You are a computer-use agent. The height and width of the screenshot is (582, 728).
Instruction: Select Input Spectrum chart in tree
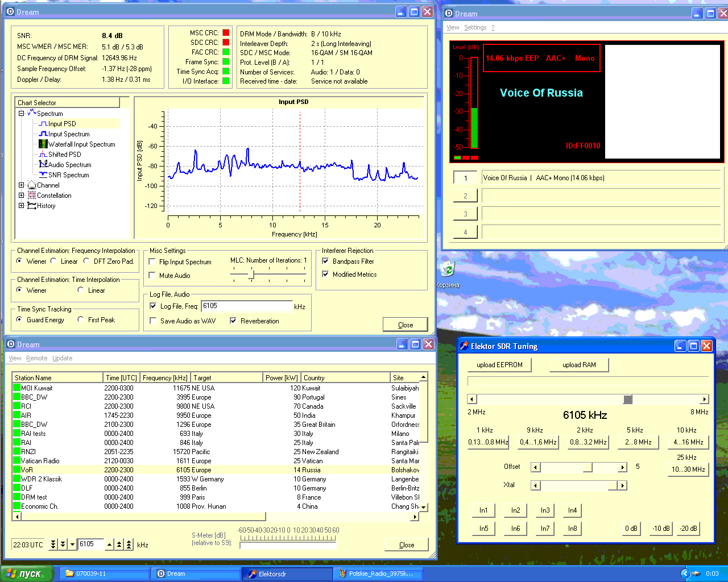point(68,134)
